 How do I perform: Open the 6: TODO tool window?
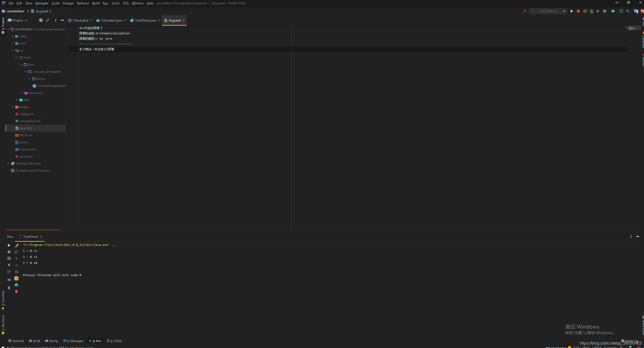pos(114,341)
